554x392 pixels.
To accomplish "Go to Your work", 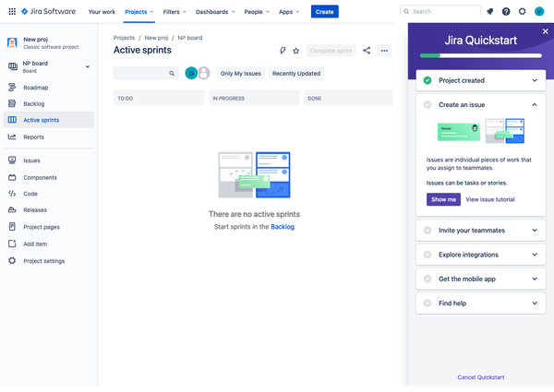I will (102, 12).
